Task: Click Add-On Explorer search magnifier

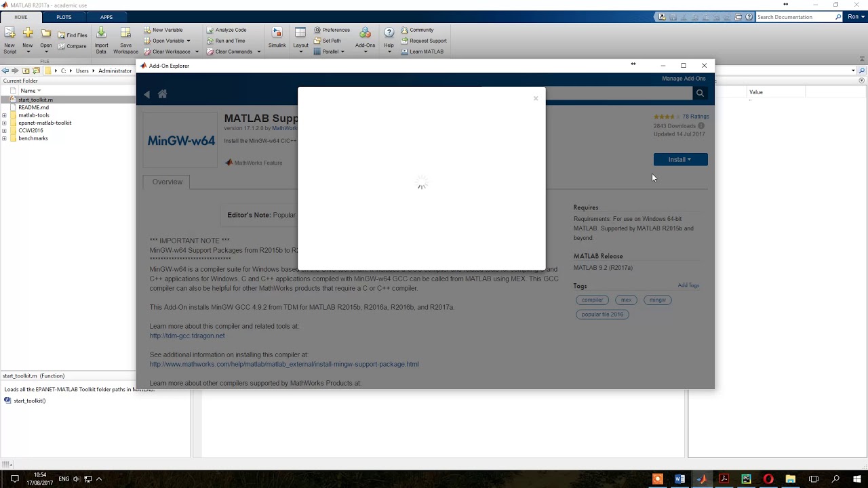Action: tap(700, 94)
